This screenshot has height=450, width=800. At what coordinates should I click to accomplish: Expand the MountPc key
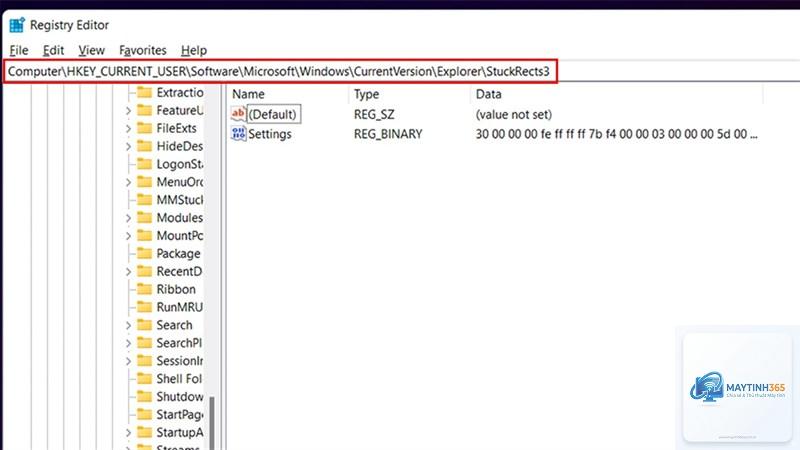[x=128, y=236]
